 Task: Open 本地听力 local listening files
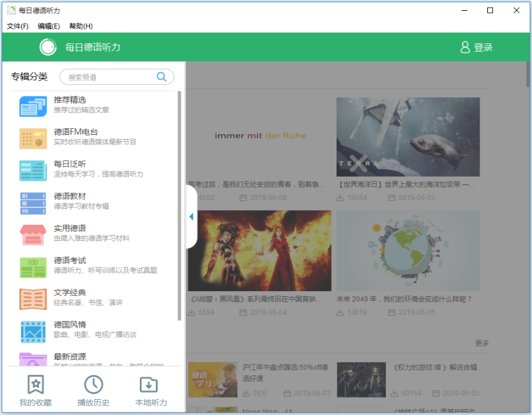tap(149, 390)
